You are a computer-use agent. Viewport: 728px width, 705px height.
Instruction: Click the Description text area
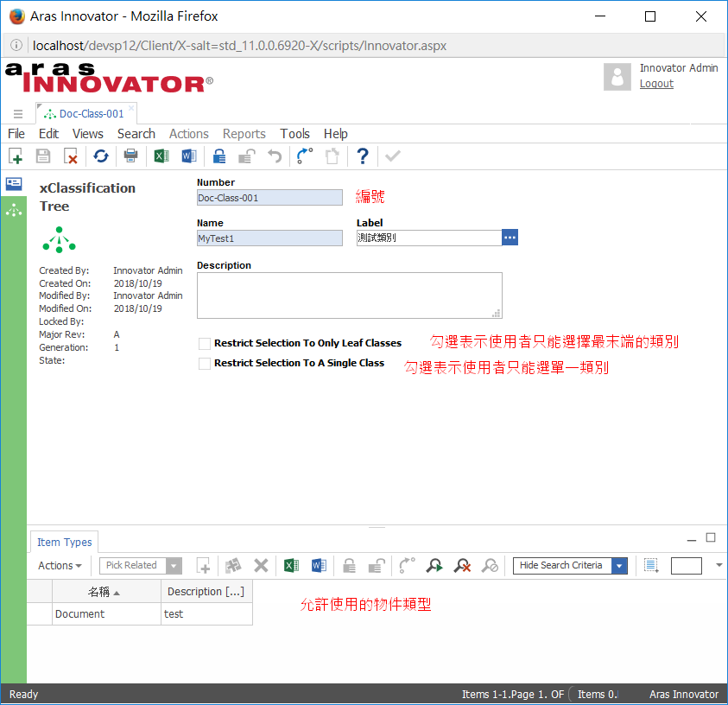tap(350, 295)
